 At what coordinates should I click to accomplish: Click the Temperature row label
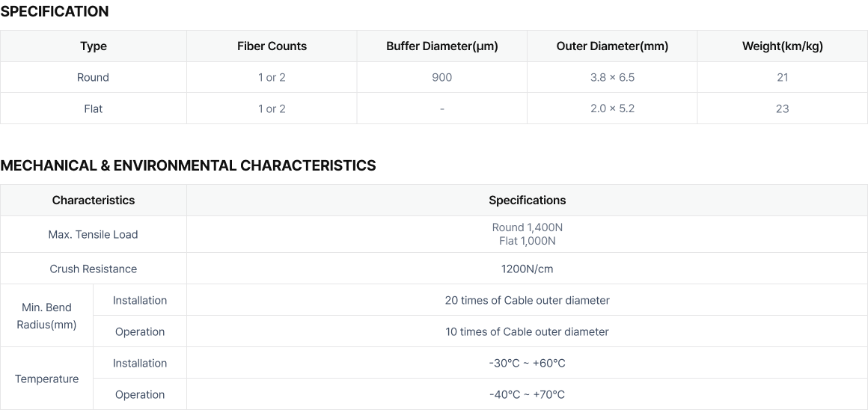[46, 379]
